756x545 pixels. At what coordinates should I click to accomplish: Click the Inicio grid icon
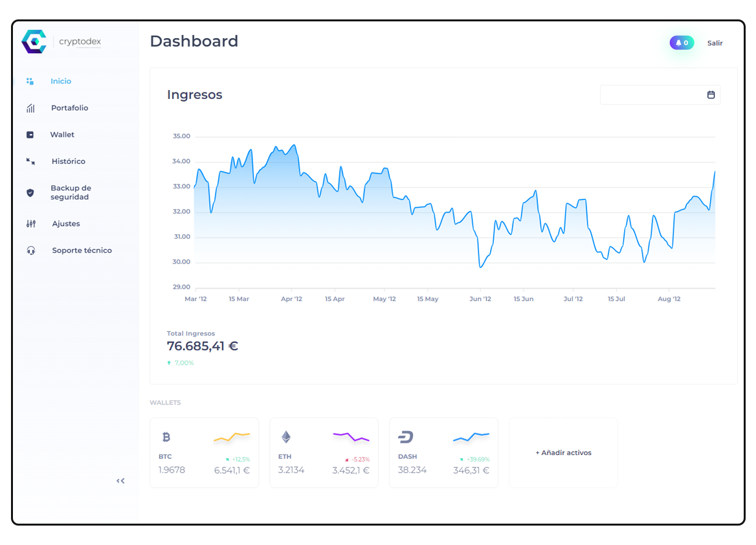click(x=30, y=82)
